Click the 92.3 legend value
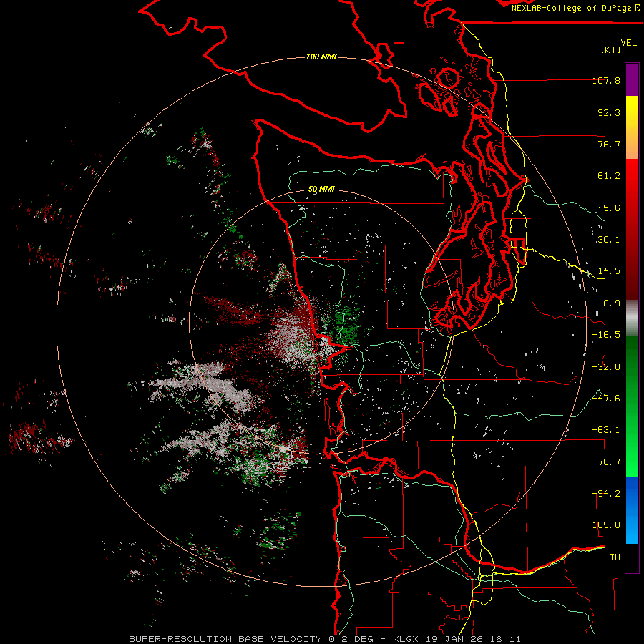Screen dimensions: 644x644 tap(609, 112)
